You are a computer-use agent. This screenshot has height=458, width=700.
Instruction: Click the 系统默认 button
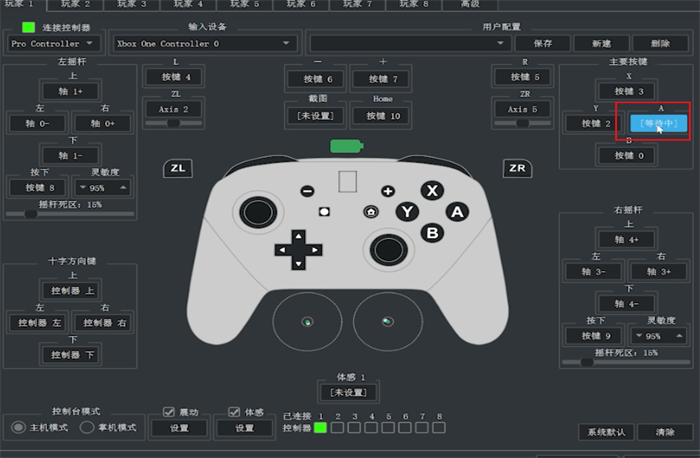[x=607, y=432]
